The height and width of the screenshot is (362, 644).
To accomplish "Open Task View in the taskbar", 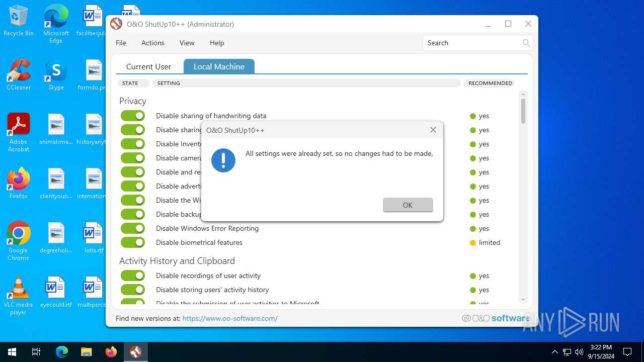I will coord(36,352).
